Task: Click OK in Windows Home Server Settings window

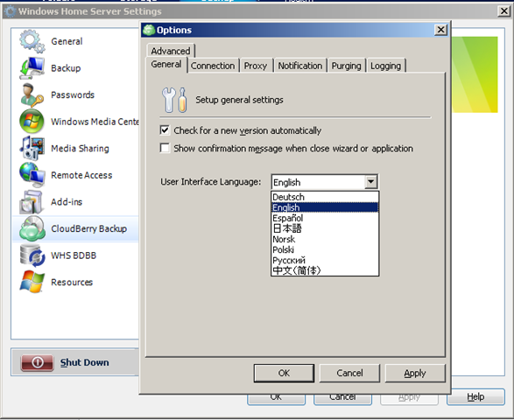Action: 277,399
